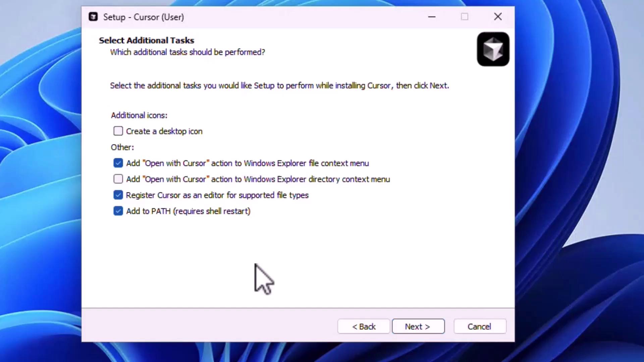
Task: Uncheck the file context menu option
Action: coord(118,163)
